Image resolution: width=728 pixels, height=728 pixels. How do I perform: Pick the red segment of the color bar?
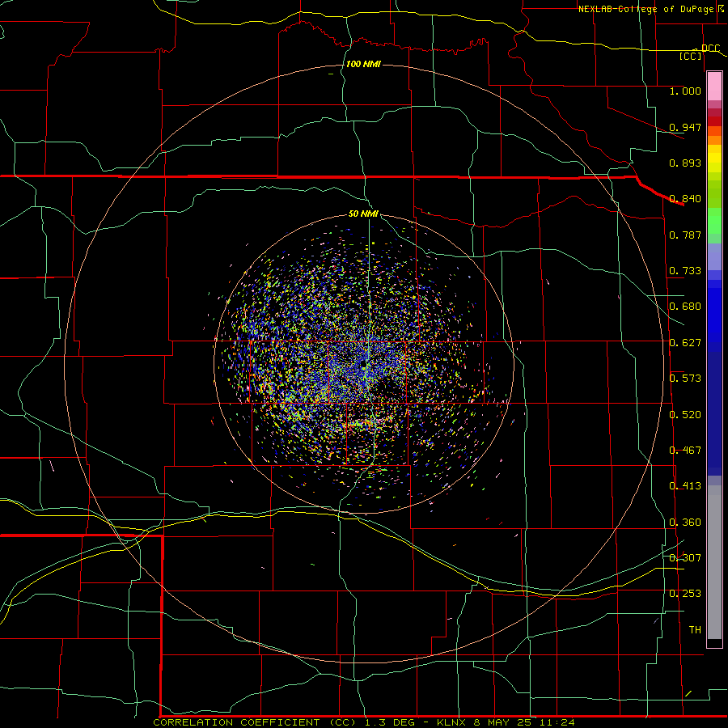[x=714, y=121]
